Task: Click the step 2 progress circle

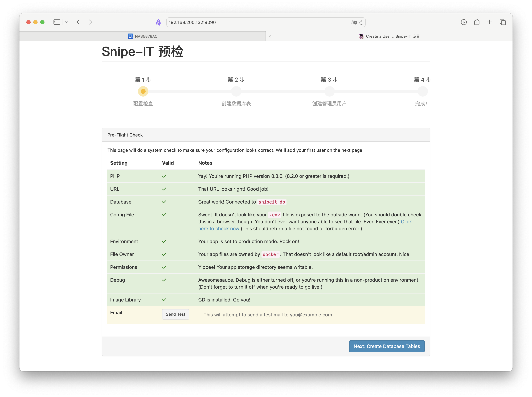Action: point(236,91)
